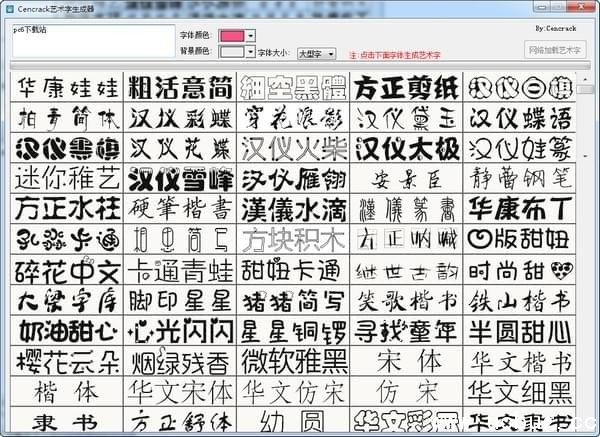Click the text input box containing pc6下载站
This screenshot has width=600, height=437.
pyautogui.click(x=94, y=41)
